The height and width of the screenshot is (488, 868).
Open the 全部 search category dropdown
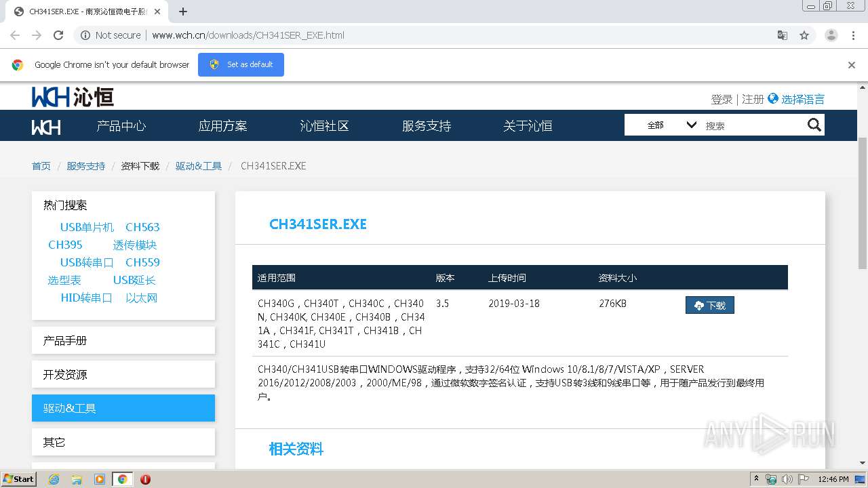coord(671,125)
